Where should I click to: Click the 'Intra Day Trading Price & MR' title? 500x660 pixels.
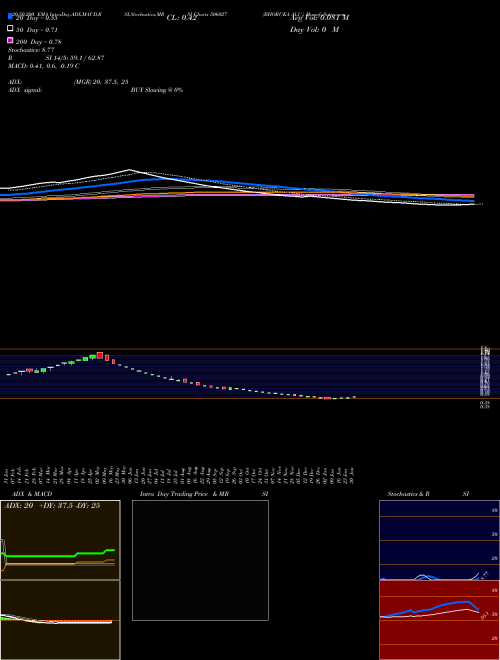click(184, 494)
